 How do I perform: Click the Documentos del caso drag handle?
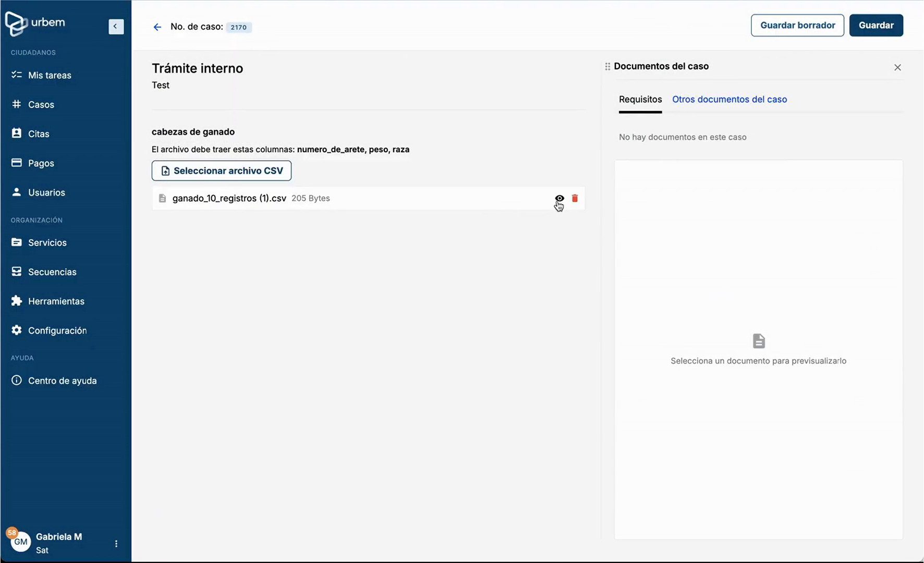607,66
